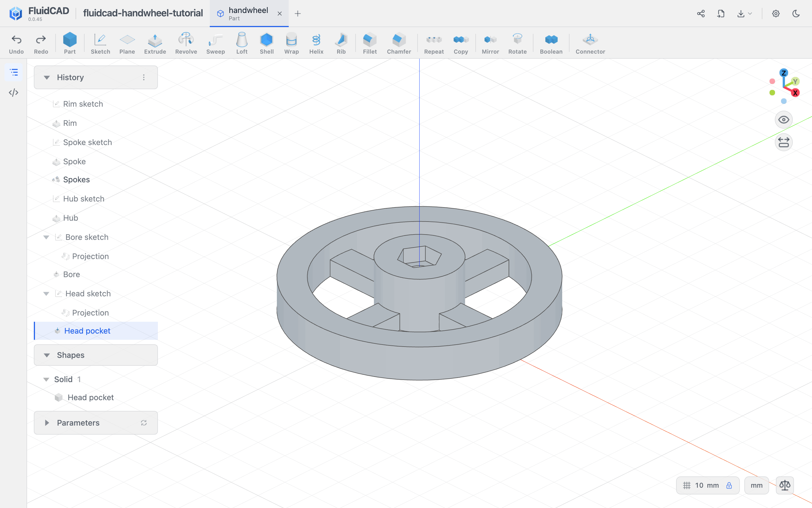Toggle the visibility eye button in viewport
The height and width of the screenshot is (508, 812).
[784, 120]
